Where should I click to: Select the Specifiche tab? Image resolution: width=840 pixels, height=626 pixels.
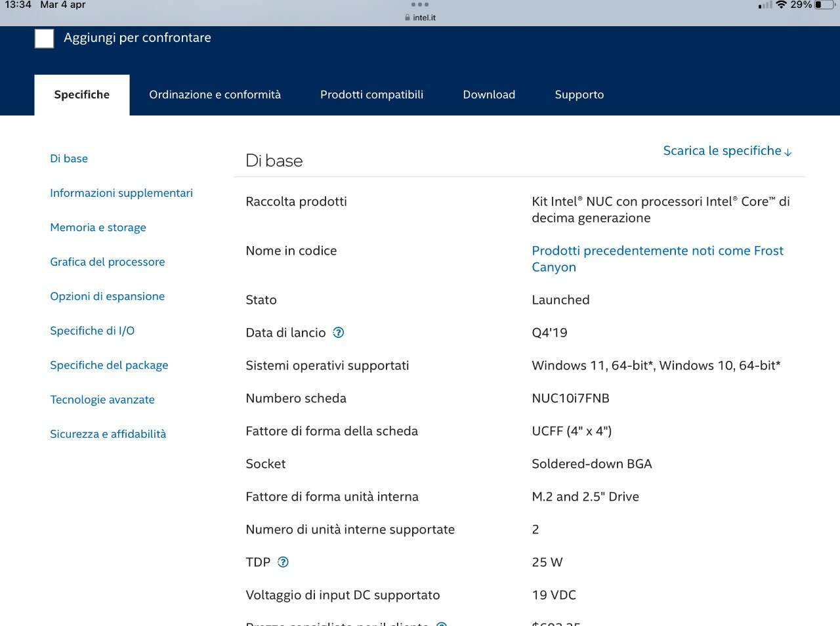(82, 95)
